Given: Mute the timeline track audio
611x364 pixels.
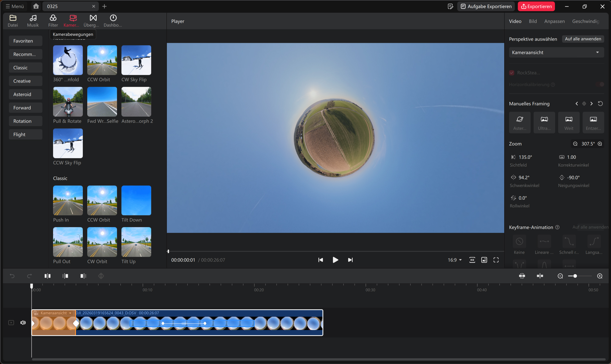Looking at the screenshot, I should point(23,323).
